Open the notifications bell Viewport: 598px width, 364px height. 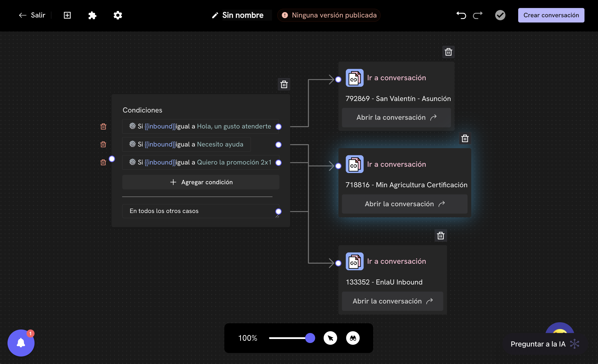click(x=21, y=343)
